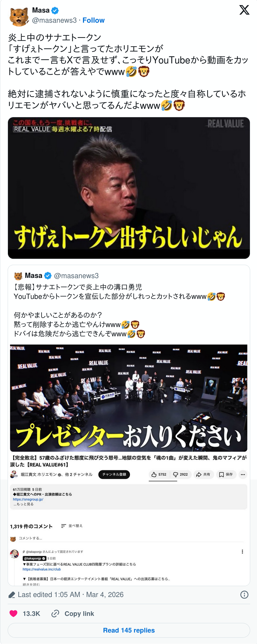The height and width of the screenshot is (644, 257).
Task: Click Masa's fox avatar picture
Action: 19,17
